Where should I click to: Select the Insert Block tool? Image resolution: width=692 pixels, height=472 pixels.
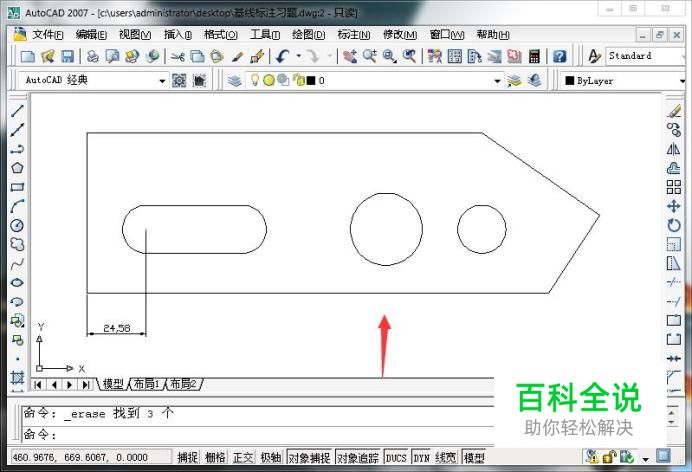coord(17,321)
